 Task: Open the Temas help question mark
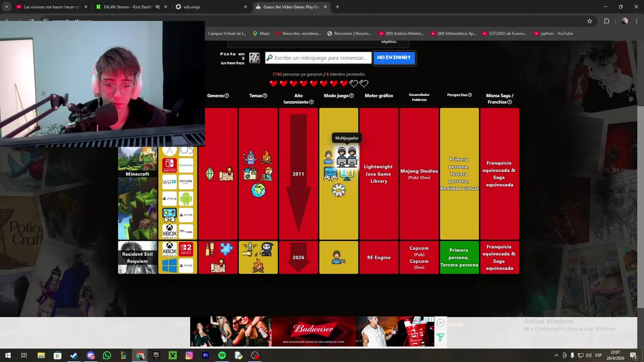click(x=265, y=96)
